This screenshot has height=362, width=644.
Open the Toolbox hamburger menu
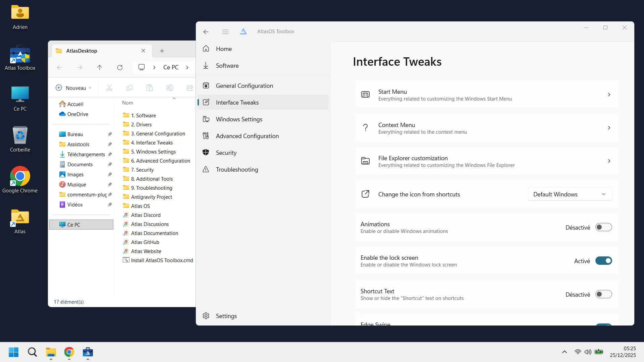(x=225, y=32)
